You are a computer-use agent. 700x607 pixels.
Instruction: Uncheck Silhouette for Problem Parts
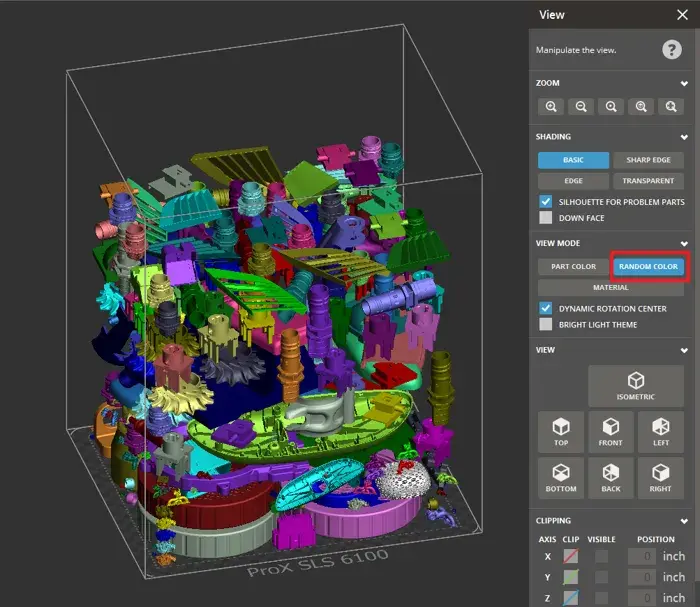(546, 202)
